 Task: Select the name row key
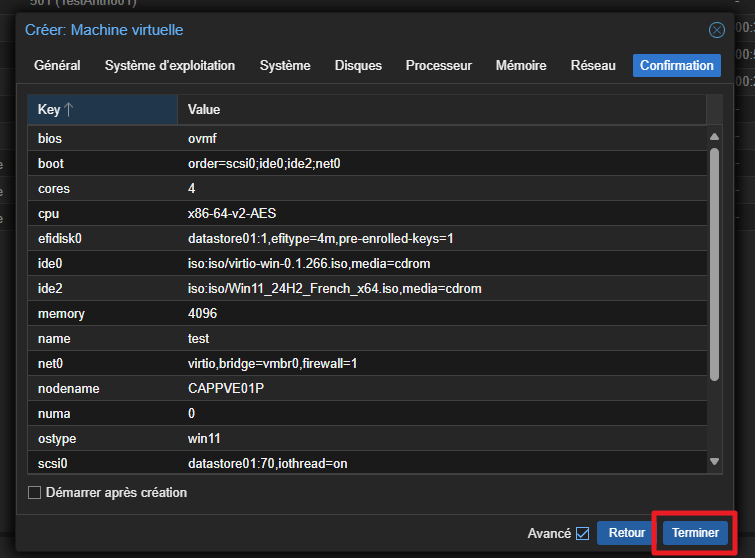click(54, 339)
